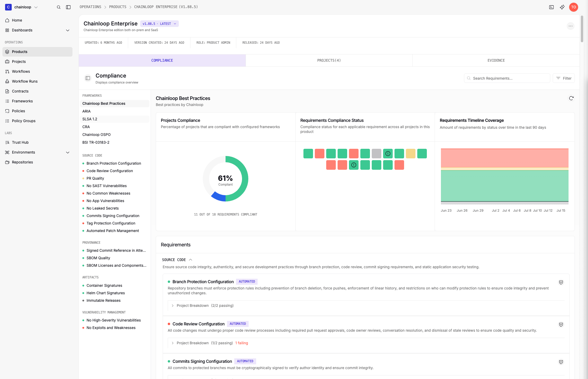Open Contracts in the sidebar
588x379 pixels.
point(37,91)
